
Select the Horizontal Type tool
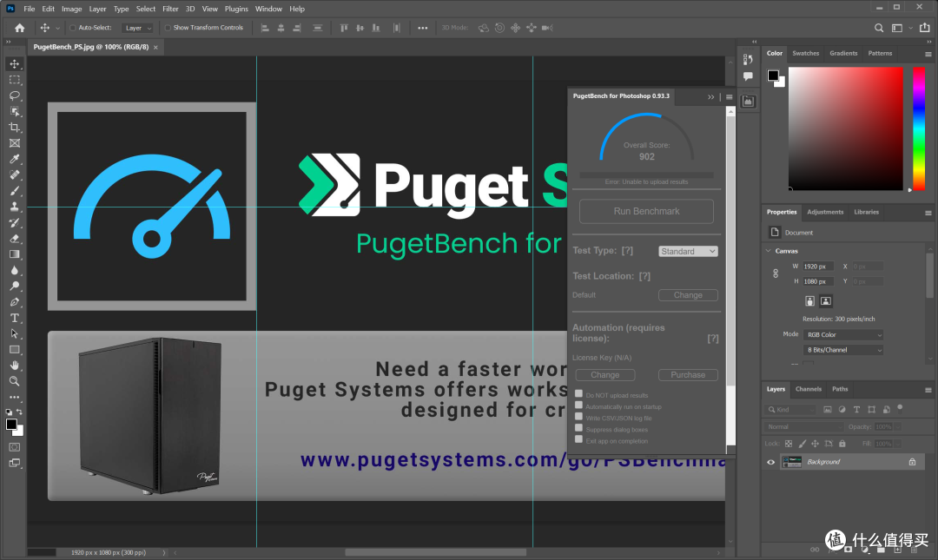[x=15, y=318]
